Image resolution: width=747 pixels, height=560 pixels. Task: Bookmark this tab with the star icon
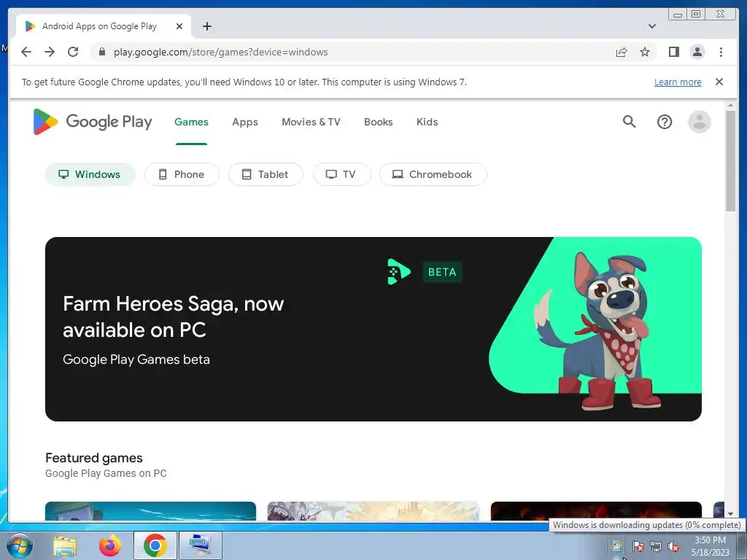645,52
